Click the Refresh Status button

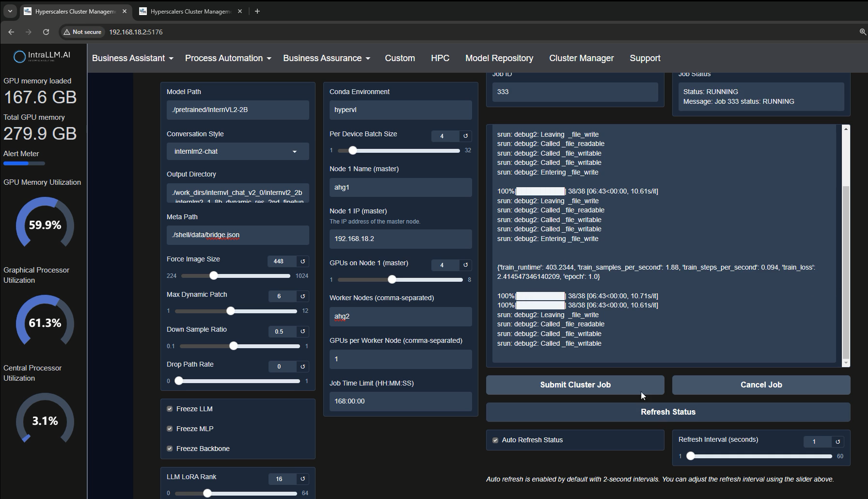tap(668, 412)
